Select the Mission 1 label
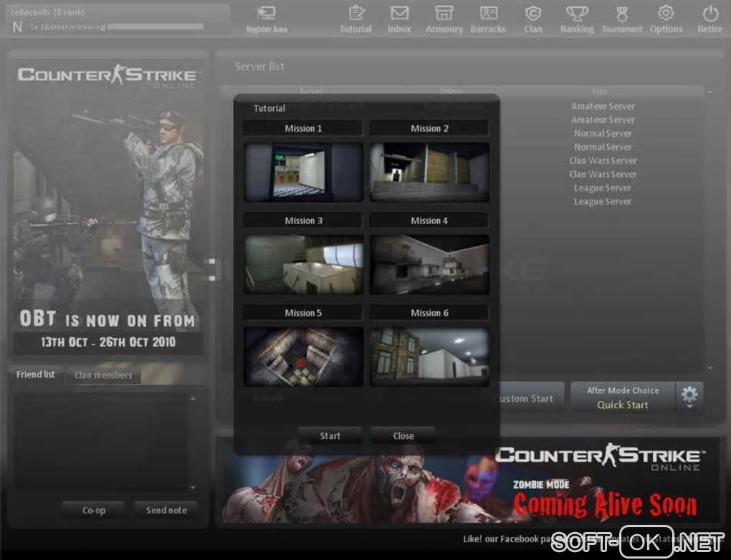 pos(303,128)
